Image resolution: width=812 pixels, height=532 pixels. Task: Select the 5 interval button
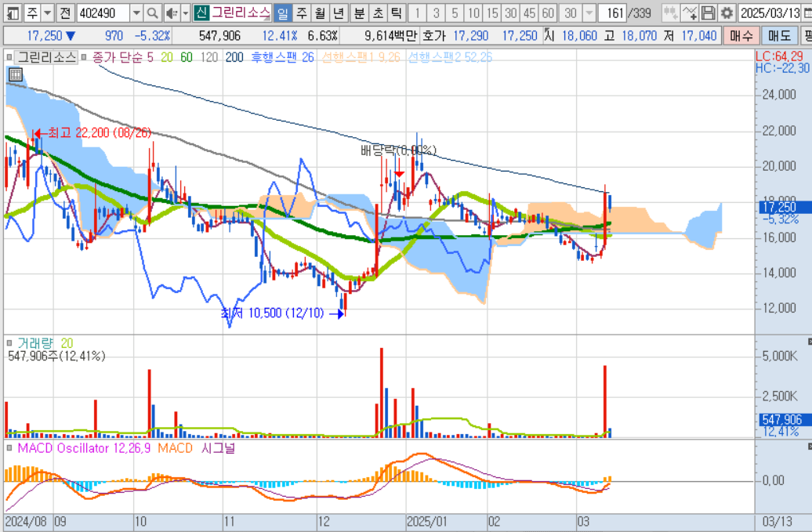(x=455, y=13)
